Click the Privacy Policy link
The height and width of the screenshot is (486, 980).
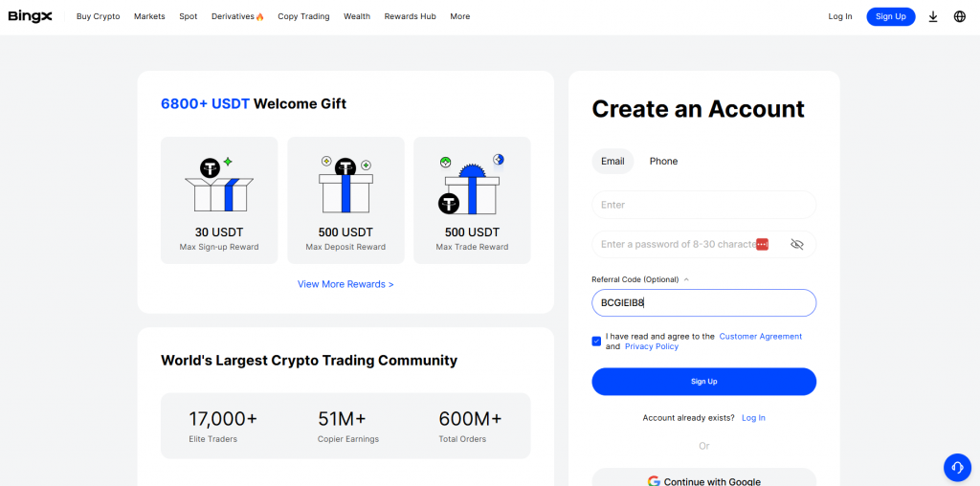pos(652,346)
